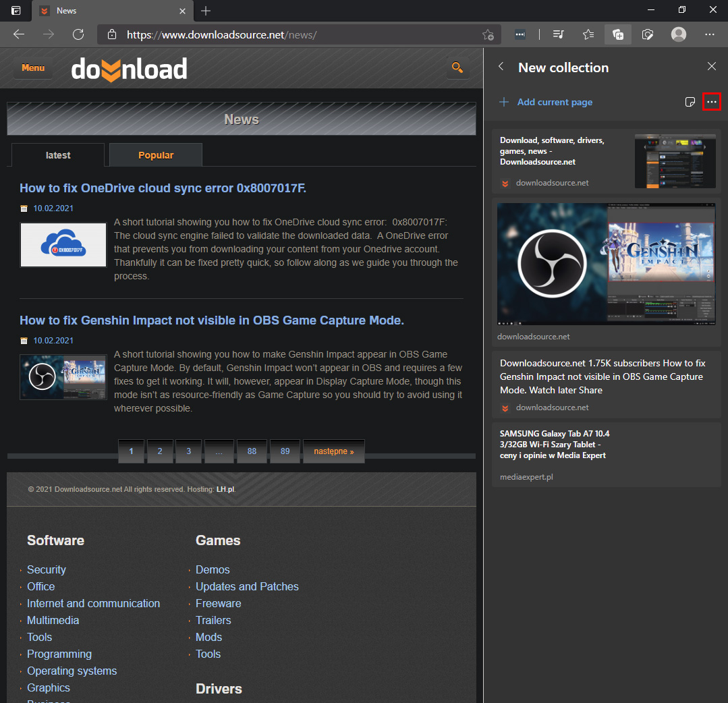Screen dimensions: 728x703
Task: Click the add note icon in collection
Action: [x=690, y=102]
